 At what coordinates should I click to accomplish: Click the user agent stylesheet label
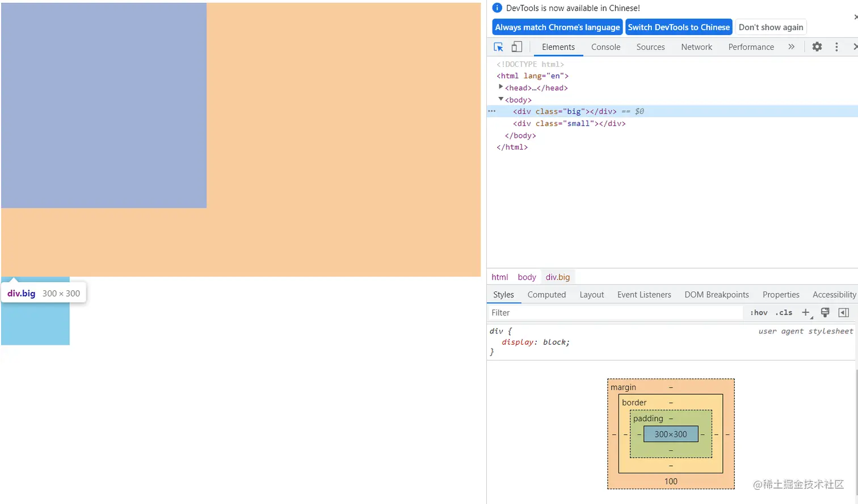(806, 331)
